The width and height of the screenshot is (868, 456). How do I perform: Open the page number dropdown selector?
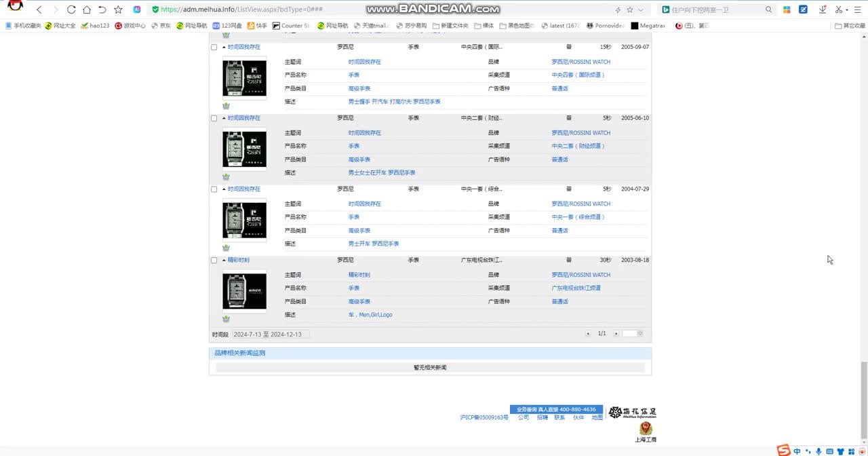(633, 334)
